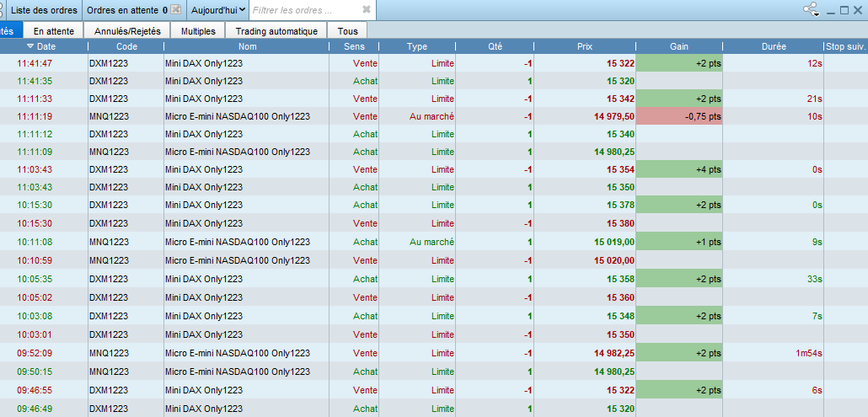Sort by the Sens column header
This screenshot has height=417, width=868.
(354, 46)
